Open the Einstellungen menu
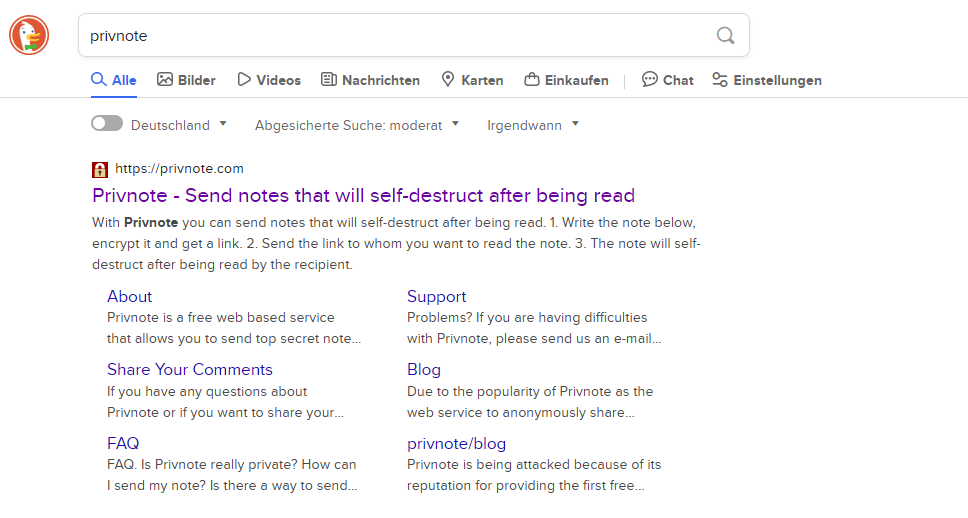This screenshot has height=518, width=968. pos(767,80)
